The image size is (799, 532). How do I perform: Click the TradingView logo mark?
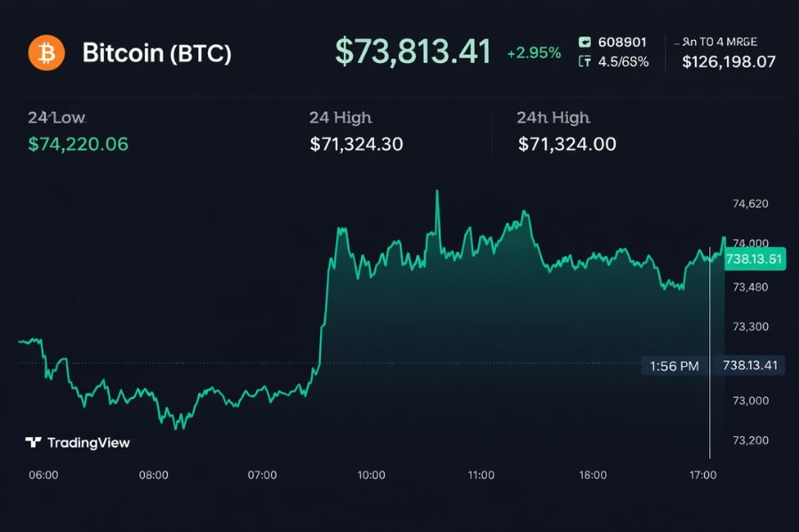[33, 442]
